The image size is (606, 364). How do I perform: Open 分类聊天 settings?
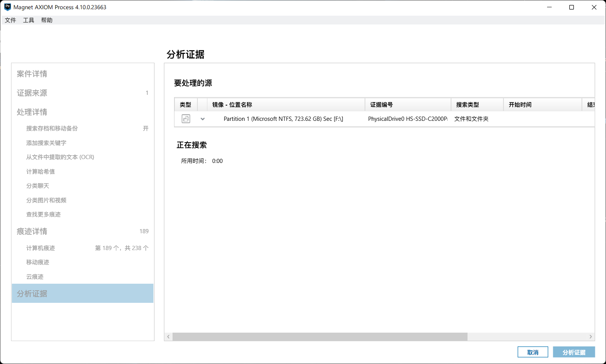tap(37, 186)
